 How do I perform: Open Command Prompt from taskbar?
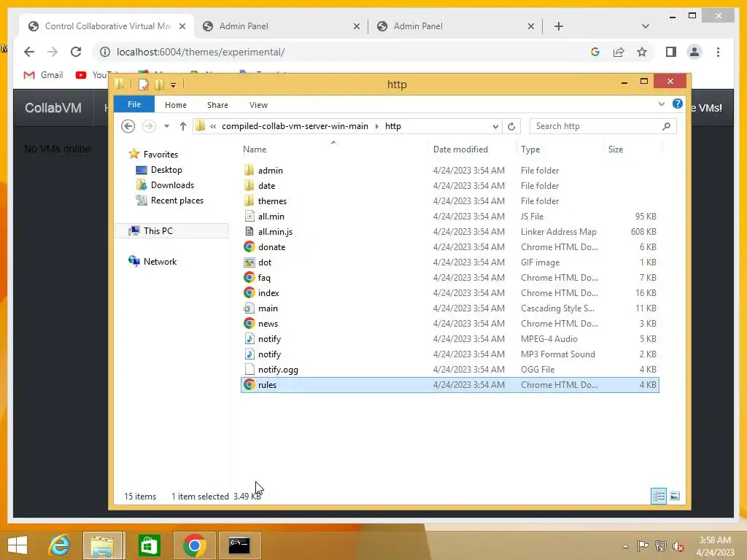239,545
